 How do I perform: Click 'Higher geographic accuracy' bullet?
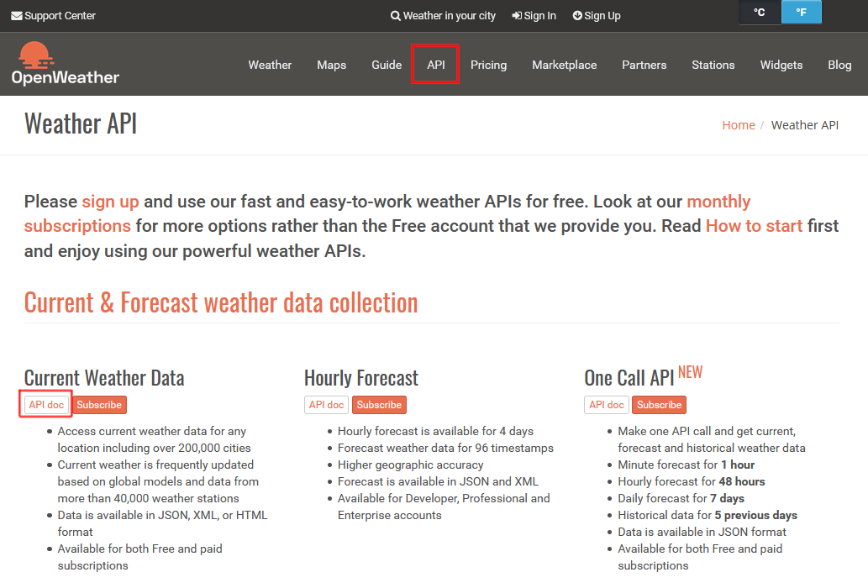click(410, 465)
